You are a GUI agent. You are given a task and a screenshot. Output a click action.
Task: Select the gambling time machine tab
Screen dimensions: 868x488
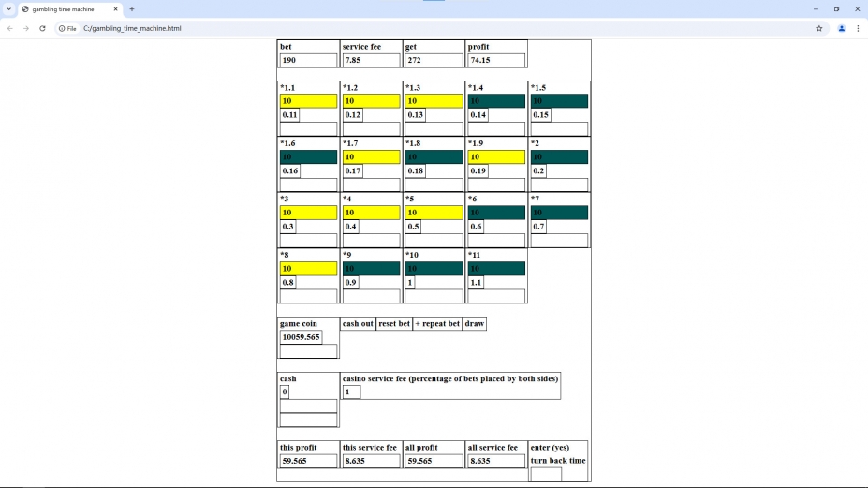pyautogui.click(x=66, y=8)
